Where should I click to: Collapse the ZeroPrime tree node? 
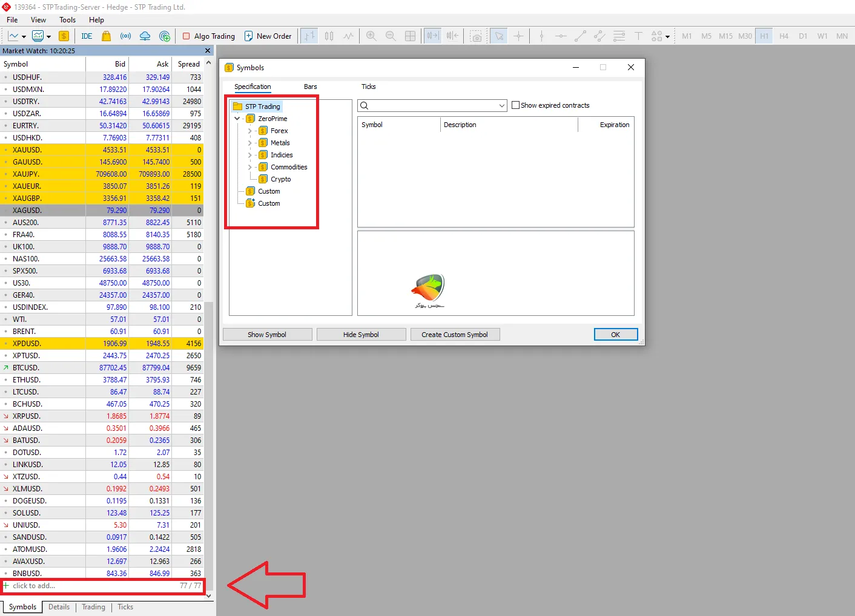tap(237, 119)
